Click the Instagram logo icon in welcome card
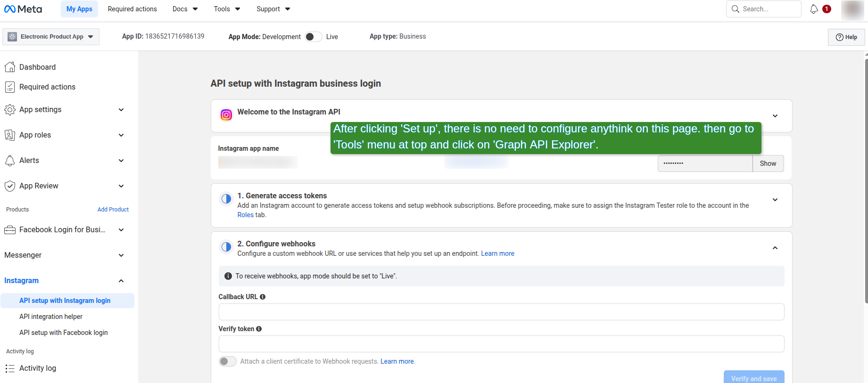This screenshot has width=868, height=383. 226,115
